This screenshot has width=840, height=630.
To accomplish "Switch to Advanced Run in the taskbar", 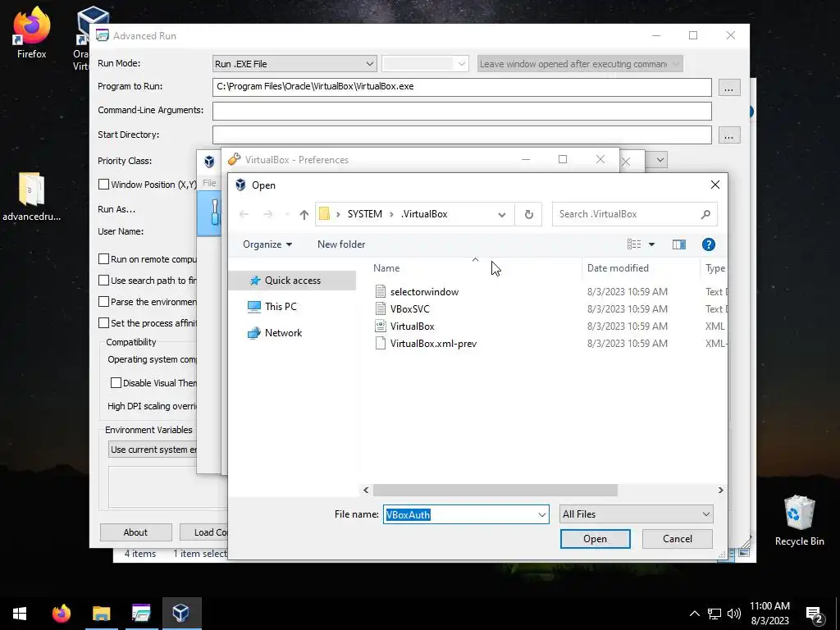I will coord(141,614).
